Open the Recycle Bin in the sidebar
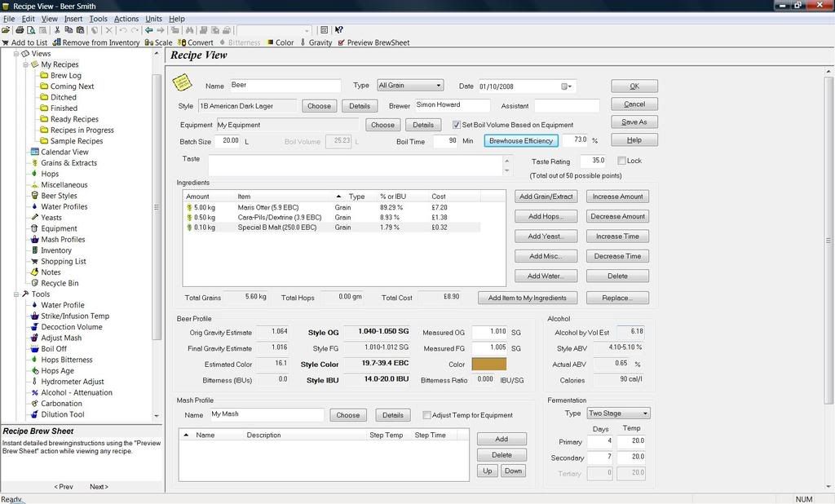This screenshot has width=835, height=504. click(60, 283)
